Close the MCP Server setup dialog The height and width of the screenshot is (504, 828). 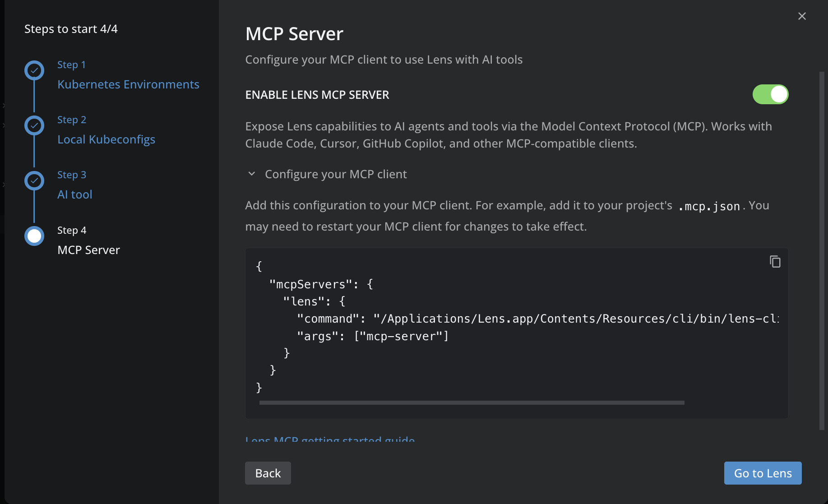click(x=802, y=16)
